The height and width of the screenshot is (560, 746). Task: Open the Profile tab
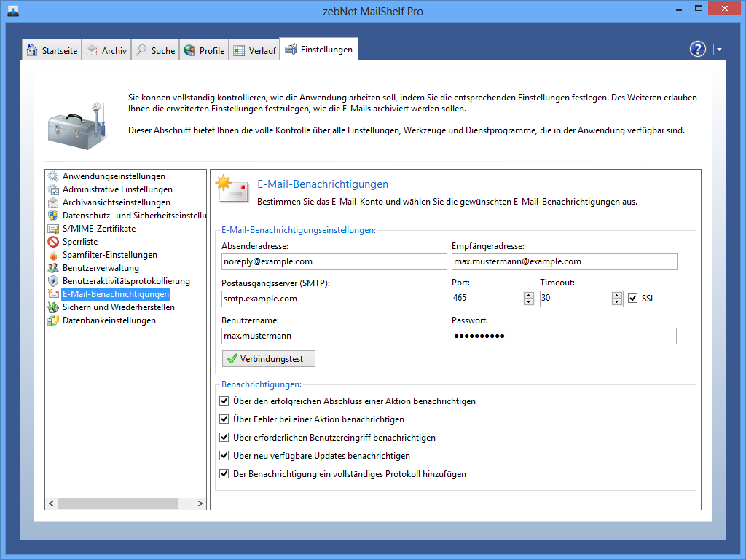[204, 50]
